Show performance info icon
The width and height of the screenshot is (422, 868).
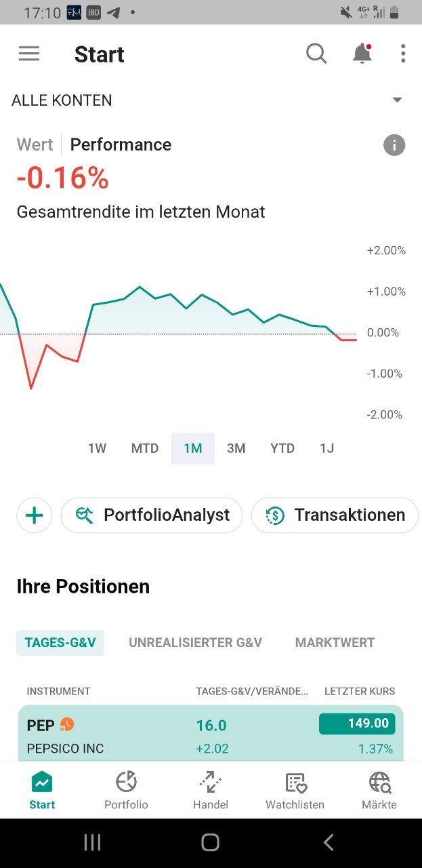click(x=394, y=145)
